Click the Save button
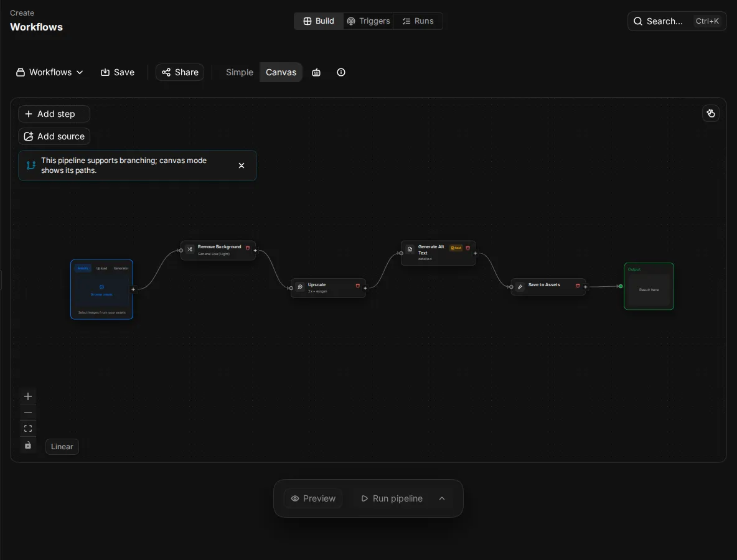 pos(118,72)
